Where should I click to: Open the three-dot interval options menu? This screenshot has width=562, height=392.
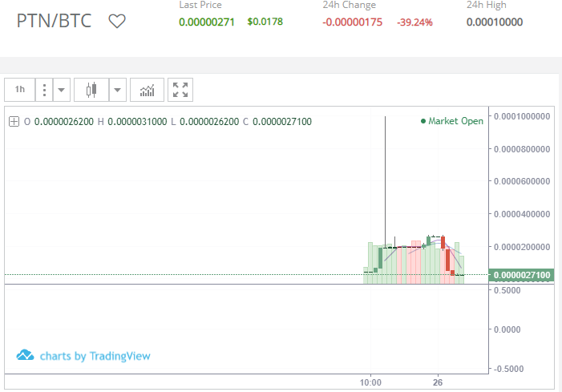tap(44, 90)
